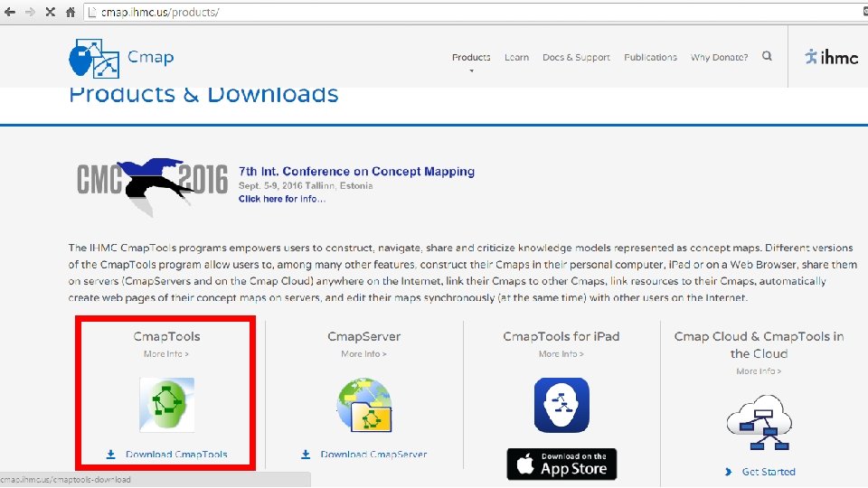
Task: Click the Download CmapTools link
Action: [176, 455]
